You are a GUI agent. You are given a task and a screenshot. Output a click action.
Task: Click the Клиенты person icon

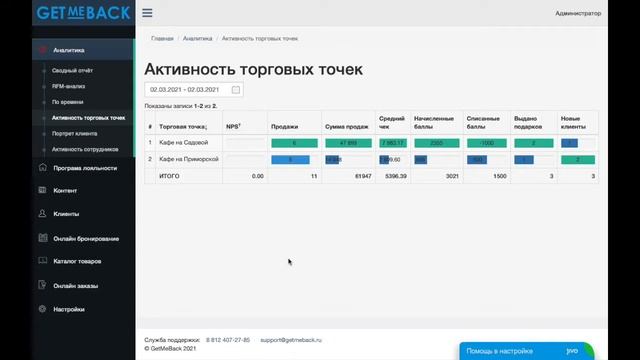pos(42,213)
